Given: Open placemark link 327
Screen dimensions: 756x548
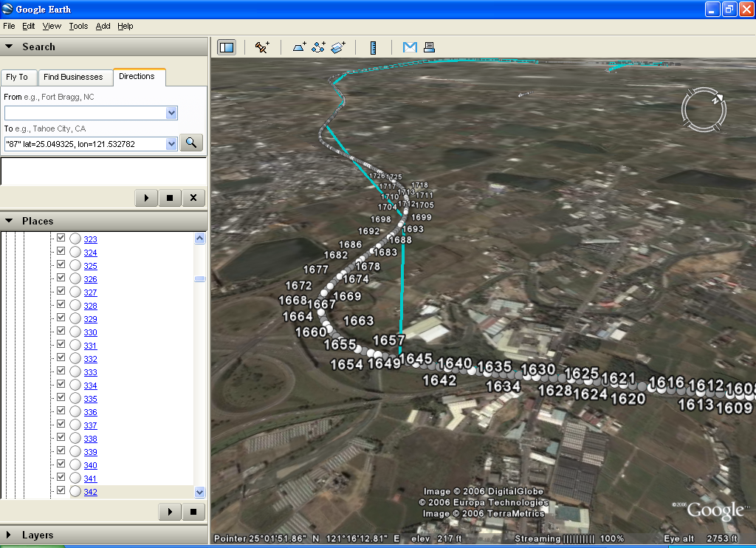Looking at the screenshot, I should click(90, 292).
